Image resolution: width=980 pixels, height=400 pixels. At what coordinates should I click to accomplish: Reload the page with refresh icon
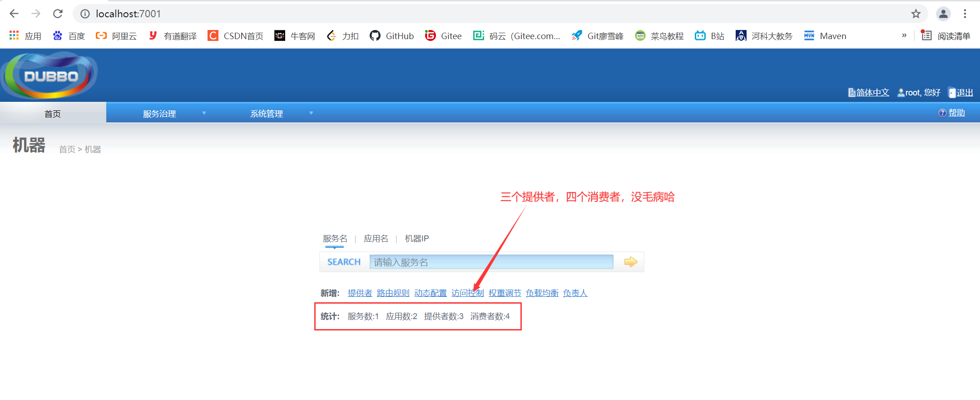(58, 14)
